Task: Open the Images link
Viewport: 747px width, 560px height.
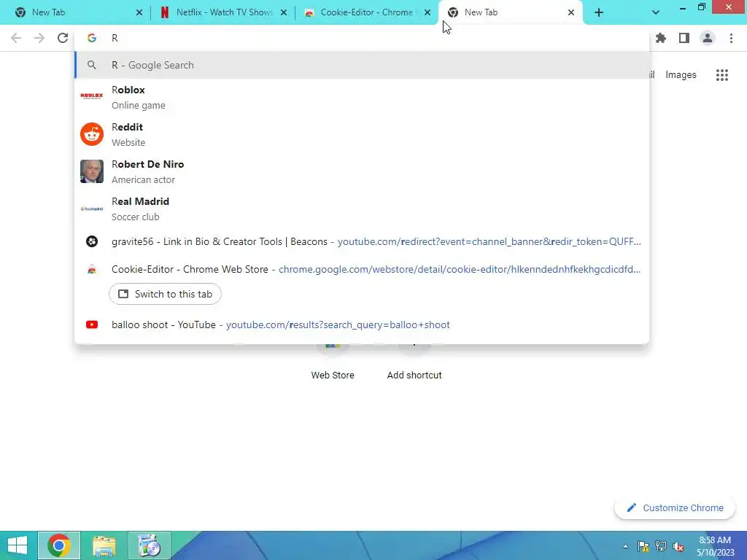Action: (x=681, y=75)
